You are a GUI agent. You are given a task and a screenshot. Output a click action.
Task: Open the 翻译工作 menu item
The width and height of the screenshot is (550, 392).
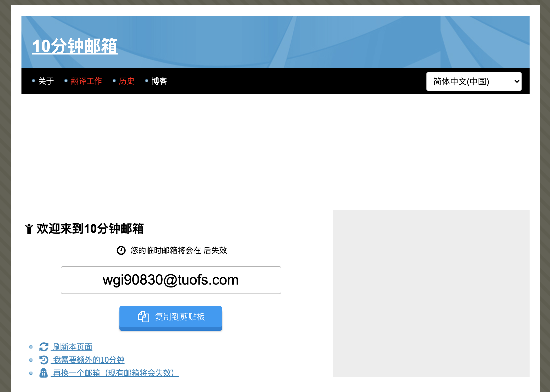86,81
